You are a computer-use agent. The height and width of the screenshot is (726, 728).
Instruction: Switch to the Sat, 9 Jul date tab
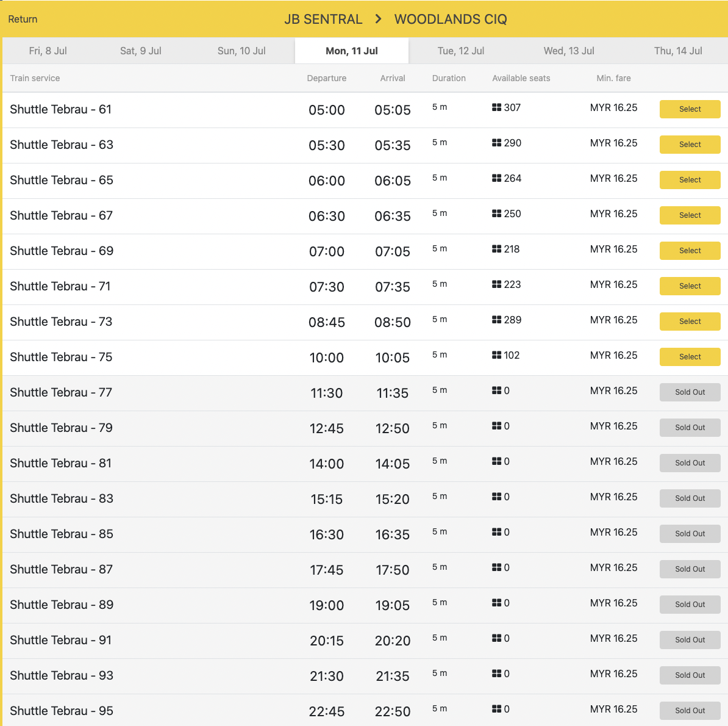(141, 51)
